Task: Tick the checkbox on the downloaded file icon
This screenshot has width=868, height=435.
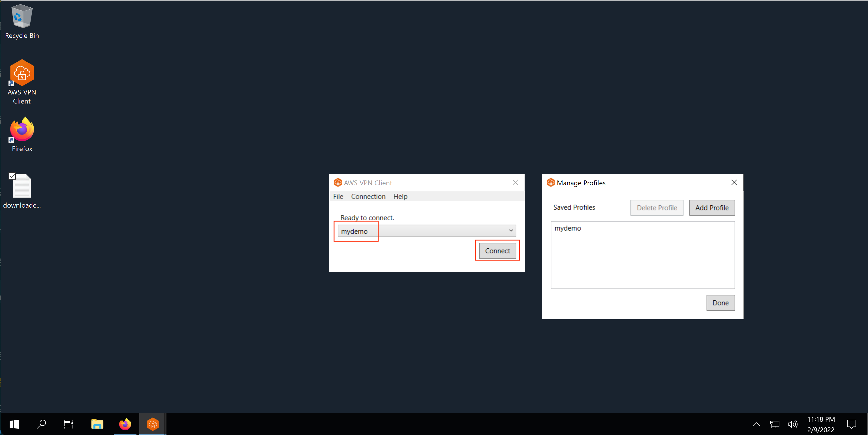Action: [12, 176]
